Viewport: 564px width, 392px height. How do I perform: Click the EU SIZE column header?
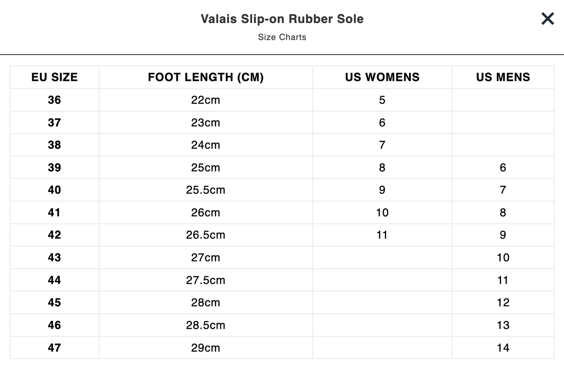54,77
